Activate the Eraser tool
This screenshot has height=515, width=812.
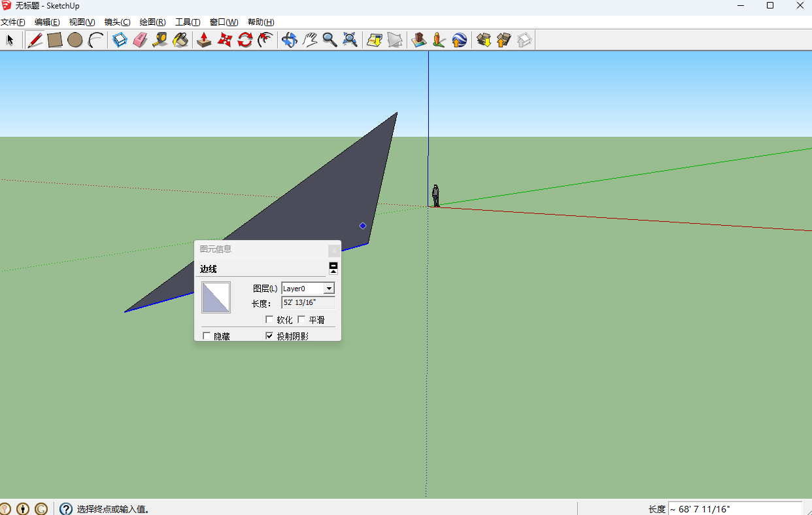pyautogui.click(x=140, y=40)
